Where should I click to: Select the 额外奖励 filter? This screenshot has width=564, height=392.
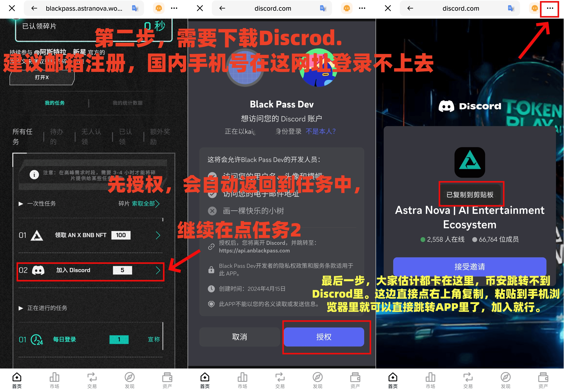point(160,137)
